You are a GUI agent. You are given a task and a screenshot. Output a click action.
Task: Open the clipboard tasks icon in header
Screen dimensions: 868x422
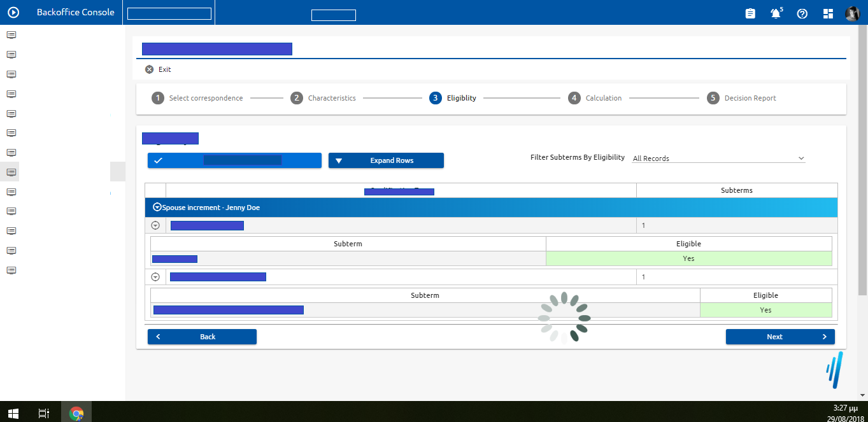[x=750, y=13]
